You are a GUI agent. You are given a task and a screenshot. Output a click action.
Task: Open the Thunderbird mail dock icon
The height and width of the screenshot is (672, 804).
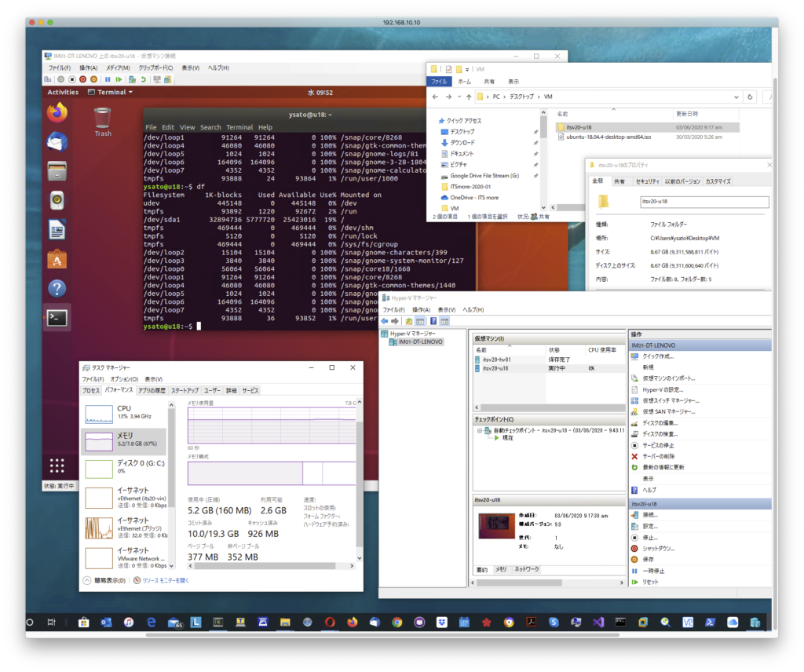click(x=57, y=142)
